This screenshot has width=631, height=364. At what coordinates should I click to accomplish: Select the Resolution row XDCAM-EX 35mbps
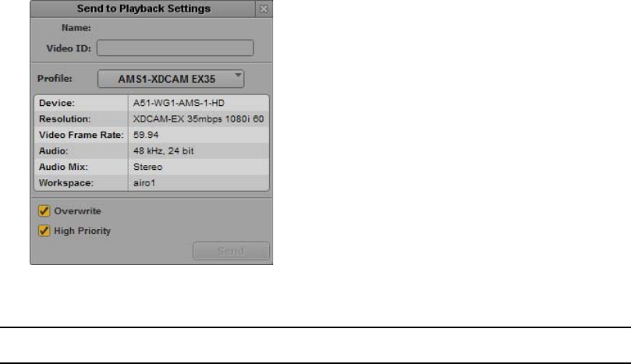coord(152,119)
